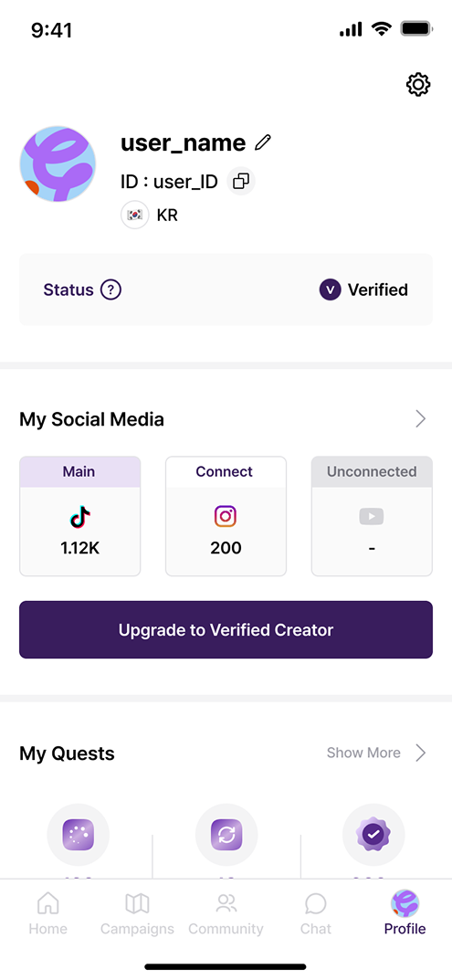Tap the unconnected YouTube card

372,516
